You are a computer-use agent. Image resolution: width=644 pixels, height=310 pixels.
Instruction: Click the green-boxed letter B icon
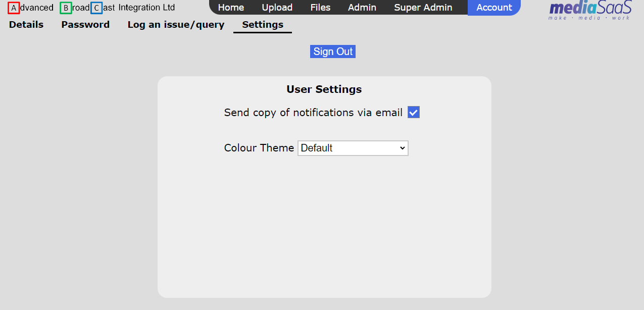pyautogui.click(x=66, y=8)
